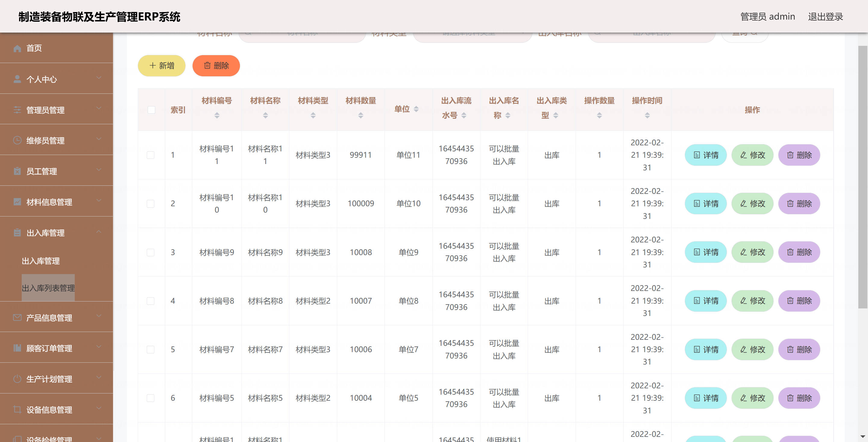868x442 pixels.
Task: Click 修改 button for row 5
Action: [x=753, y=349]
